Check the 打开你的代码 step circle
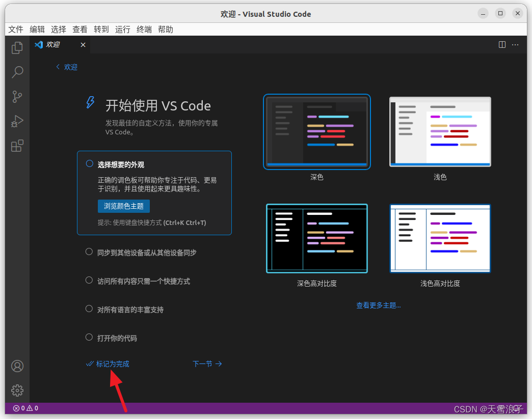The image size is (532, 419). click(89, 338)
